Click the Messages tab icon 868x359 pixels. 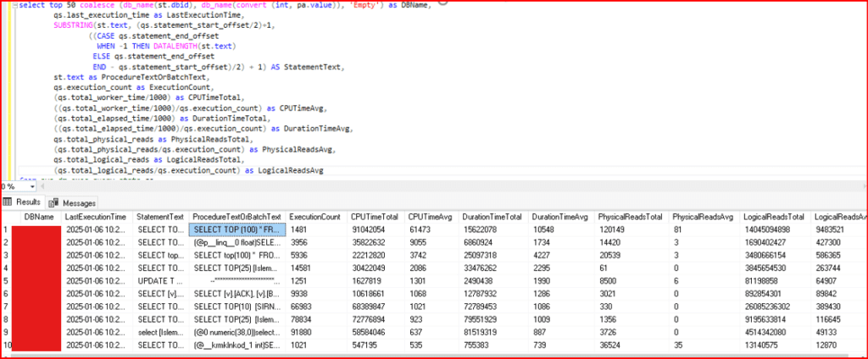[x=53, y=203]
